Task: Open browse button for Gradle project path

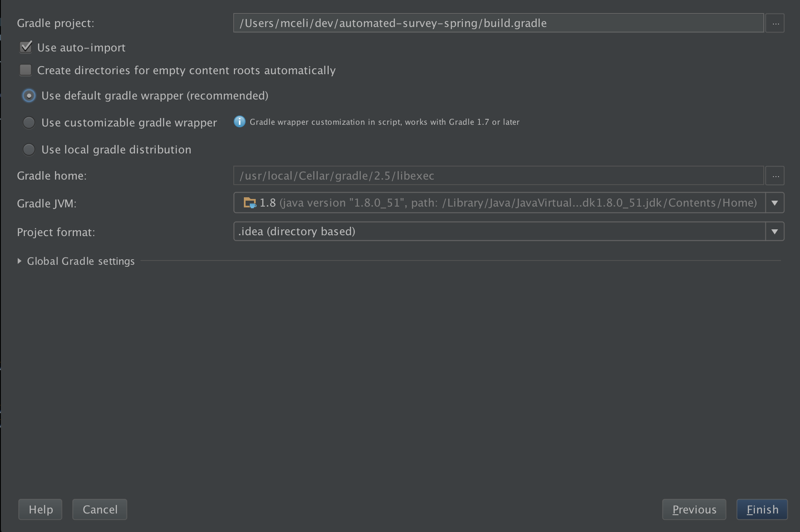Action: point(775,23)
